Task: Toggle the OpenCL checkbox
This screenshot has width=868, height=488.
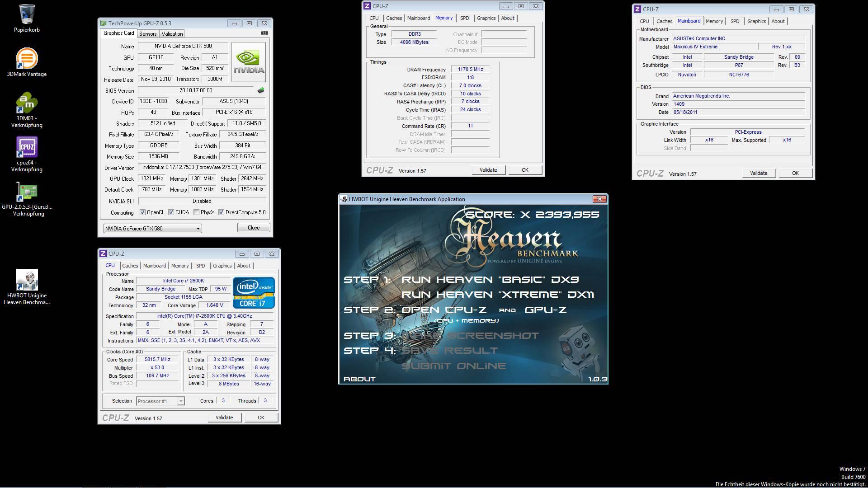Action: point(143,212)
